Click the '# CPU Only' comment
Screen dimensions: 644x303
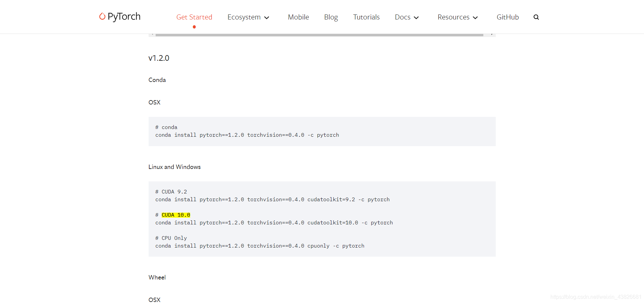pos(171,238)
